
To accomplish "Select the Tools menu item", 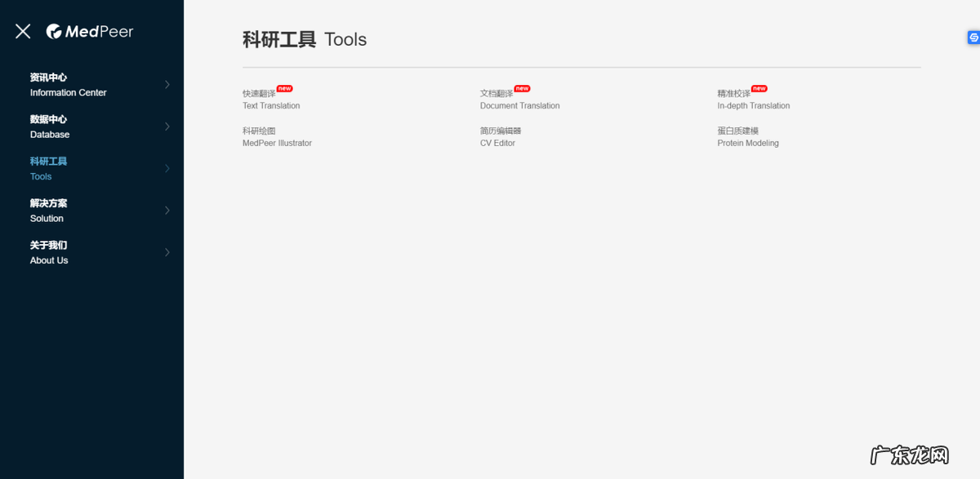I will (48, 169).
